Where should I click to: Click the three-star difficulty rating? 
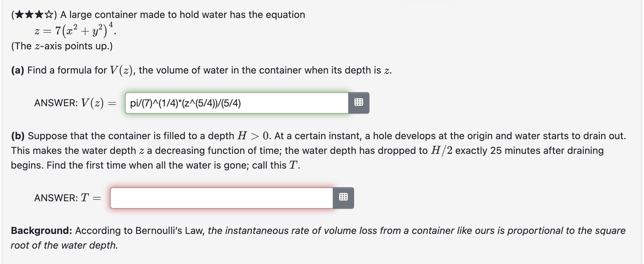[34, 15]
